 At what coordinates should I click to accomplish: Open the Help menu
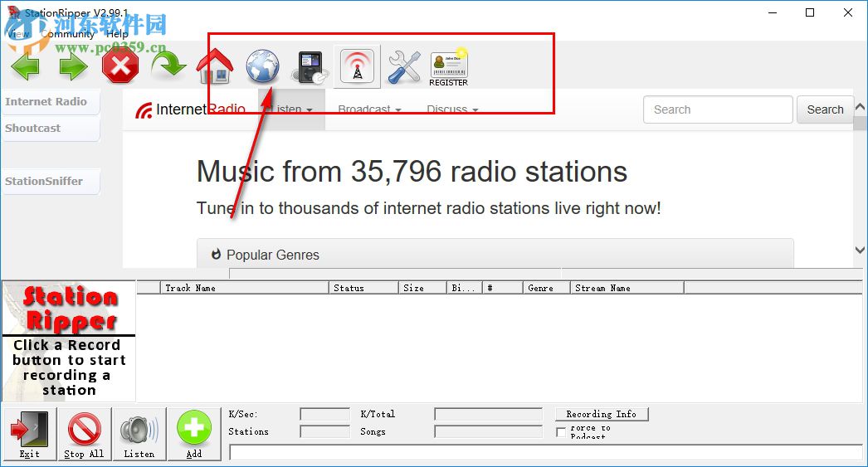(x=117, y=34)
